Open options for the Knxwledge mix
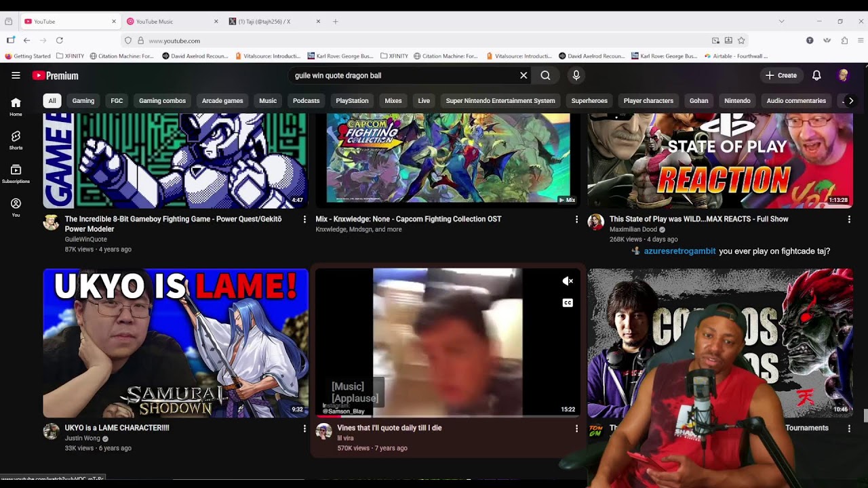868x488 pixels. (x=576, y=219)
